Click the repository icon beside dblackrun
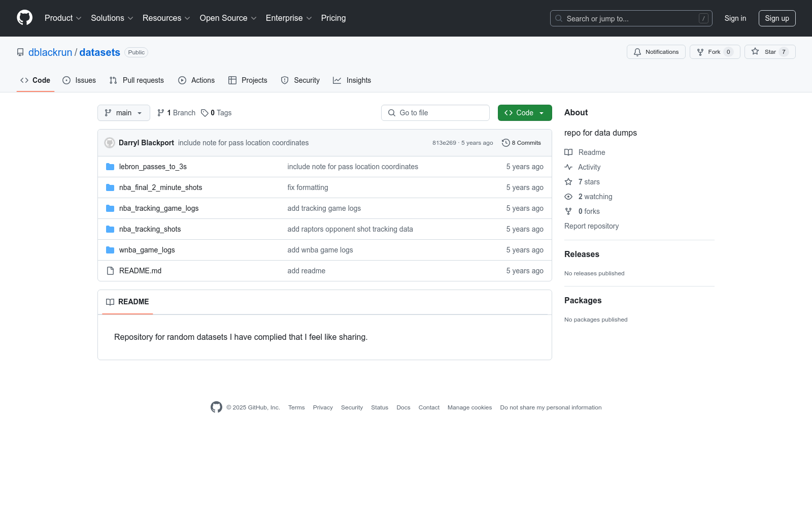 coord(20,52)
